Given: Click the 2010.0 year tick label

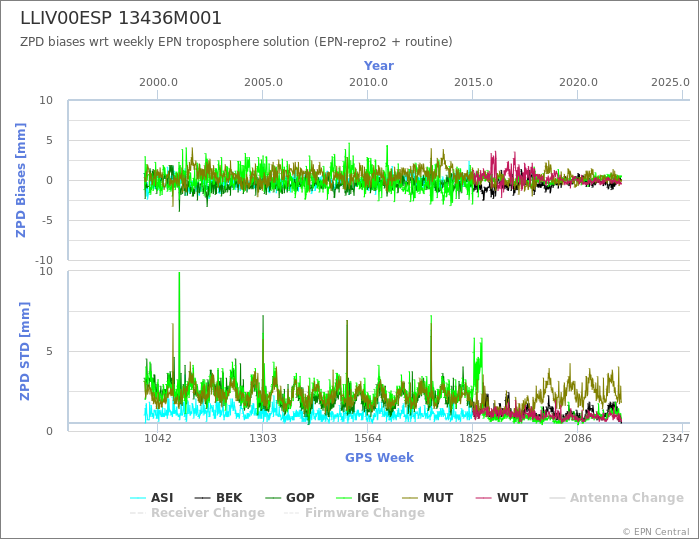Looking at the screenshot, I should [368, 83].
